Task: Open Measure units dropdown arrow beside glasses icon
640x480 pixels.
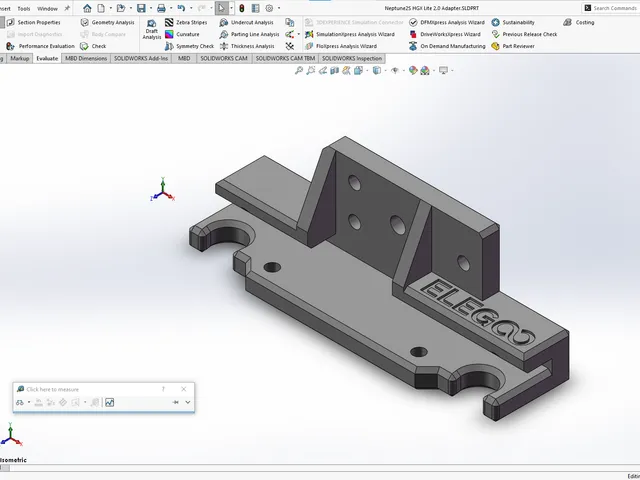Action: click(x=29, y=402)
